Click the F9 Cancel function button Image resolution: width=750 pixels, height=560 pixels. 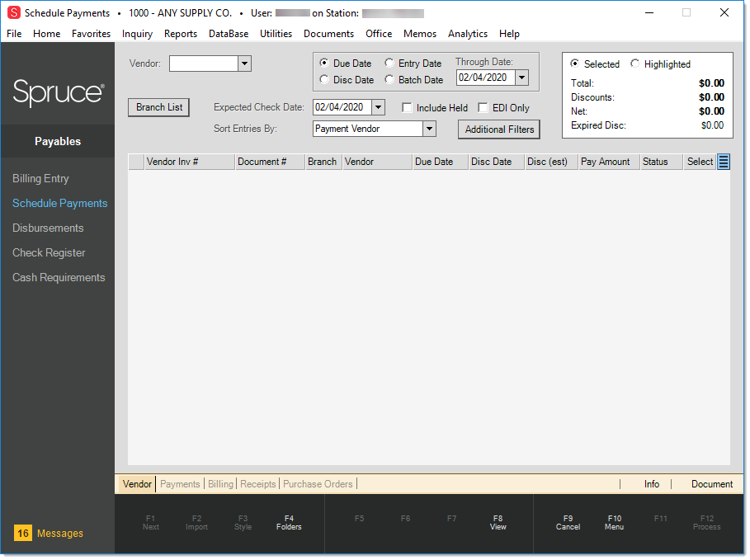click(x=569, y=525)
